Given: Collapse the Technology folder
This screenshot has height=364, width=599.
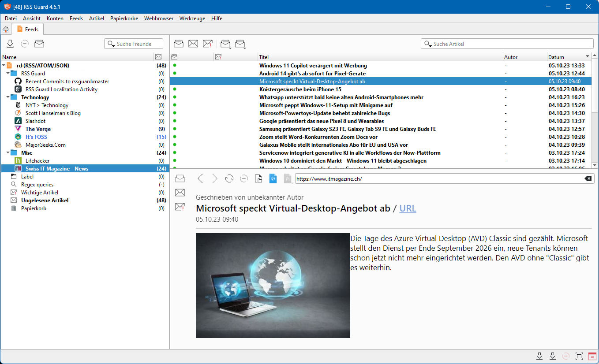Looking at the screenshot, I should coord(8,97).
